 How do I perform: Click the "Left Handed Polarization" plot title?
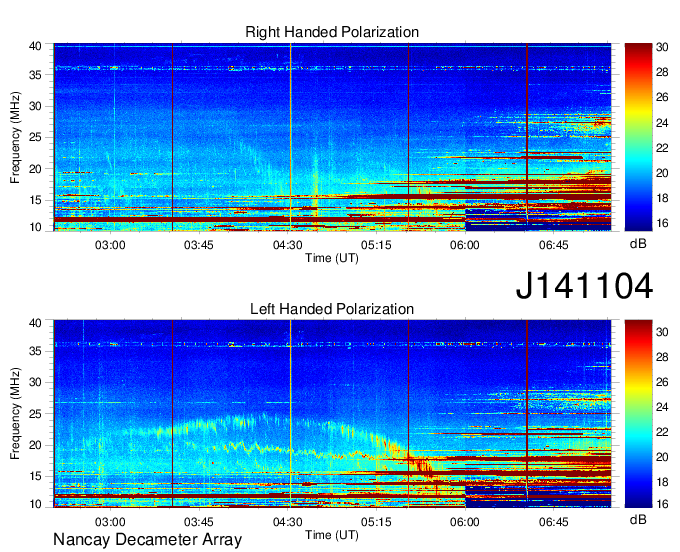click(332, 309)
